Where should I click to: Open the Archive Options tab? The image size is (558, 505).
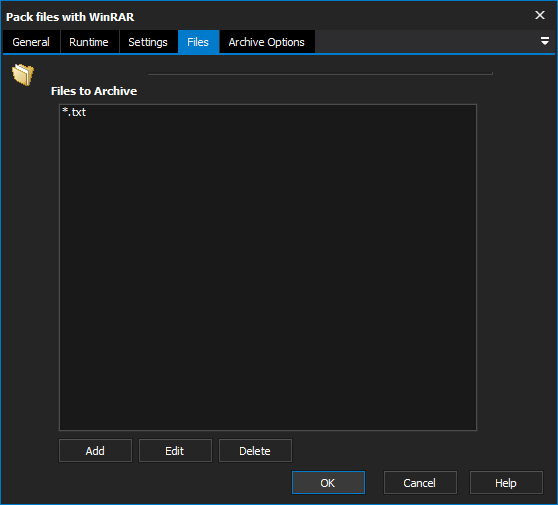pyautogui.click(x=267, y=42)
